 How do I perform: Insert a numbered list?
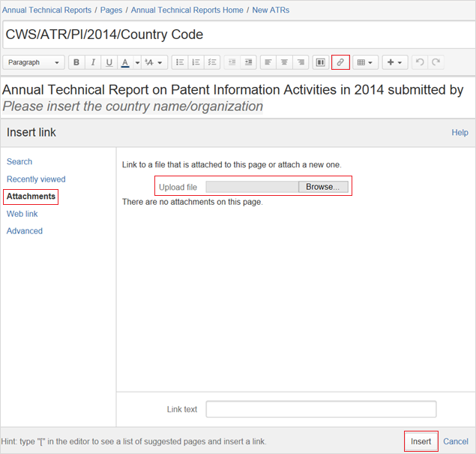196,62
